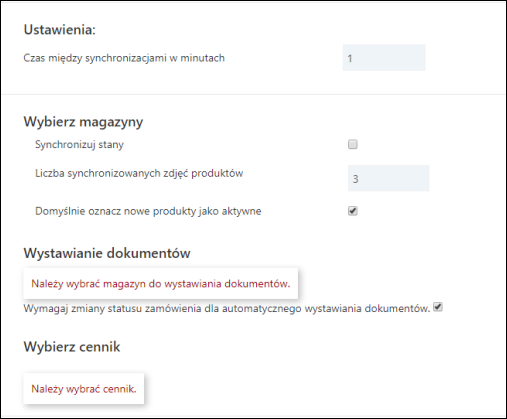The height and width of the screenshot is (419, 507).
Task: Enable the Synchronizuj stany checkbox
Action: tap(353, 144)
